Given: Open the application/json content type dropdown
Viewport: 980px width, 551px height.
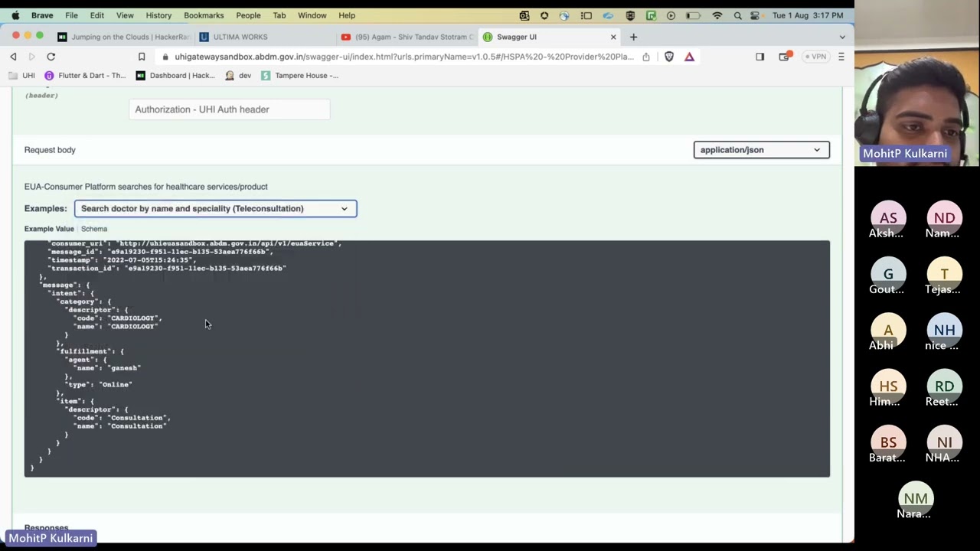Looking at the screenshot, I should coord(761,150).
